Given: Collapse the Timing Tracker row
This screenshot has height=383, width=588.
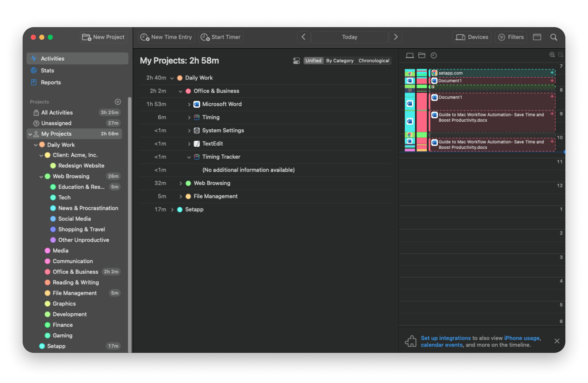Looking at the screenshot, I should point(189,157).
